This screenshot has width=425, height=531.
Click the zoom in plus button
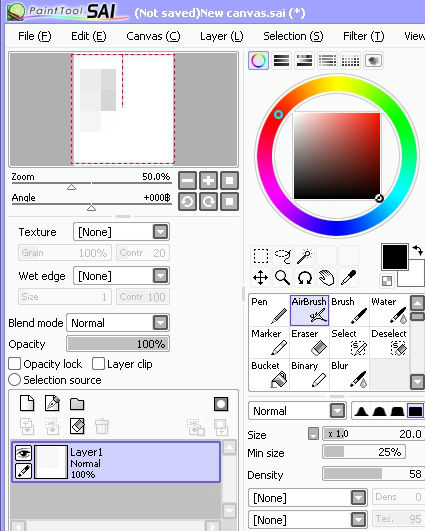click(208, 180)
